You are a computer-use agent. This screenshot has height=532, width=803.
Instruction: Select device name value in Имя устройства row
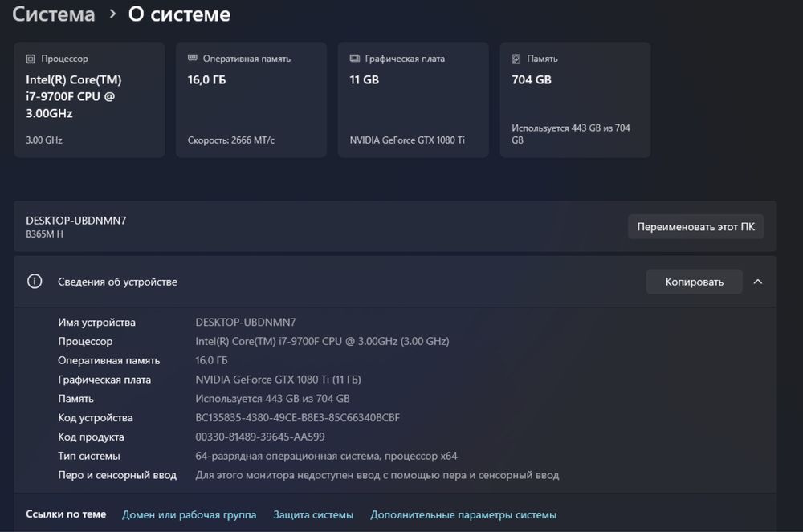(245, 323)
